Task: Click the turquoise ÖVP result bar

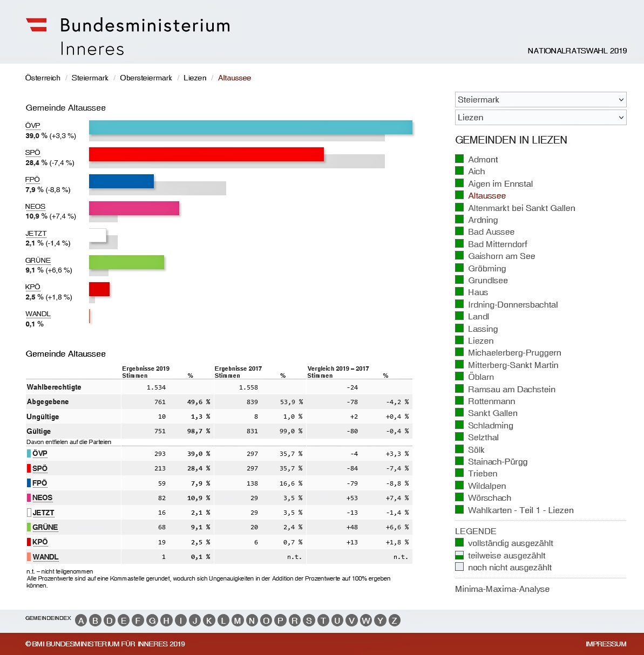Action: point(250,127)
